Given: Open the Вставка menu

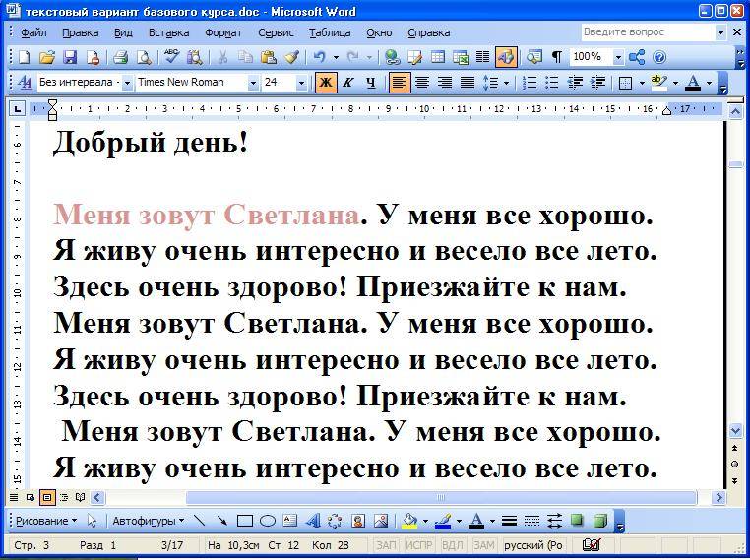Looking at the screenshot, I should (169, 32).
